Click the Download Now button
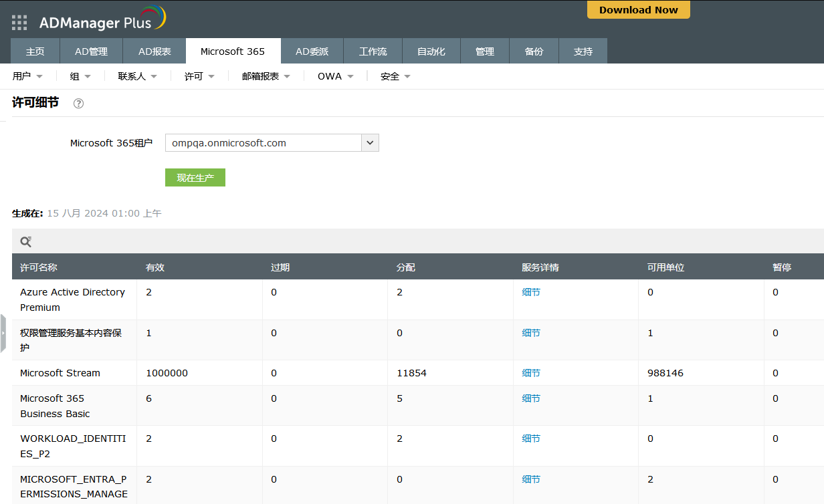 click(638, 10)
